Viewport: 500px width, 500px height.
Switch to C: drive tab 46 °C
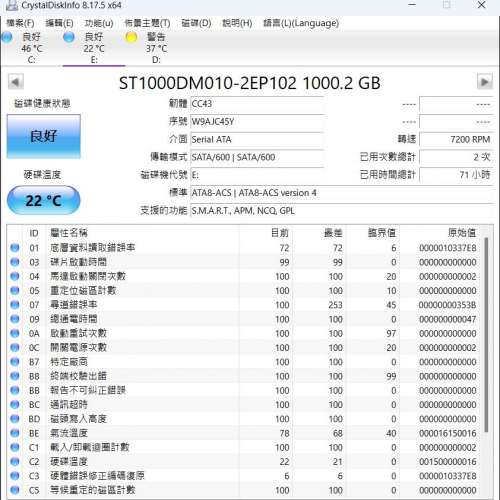click(x=32, y=48)
